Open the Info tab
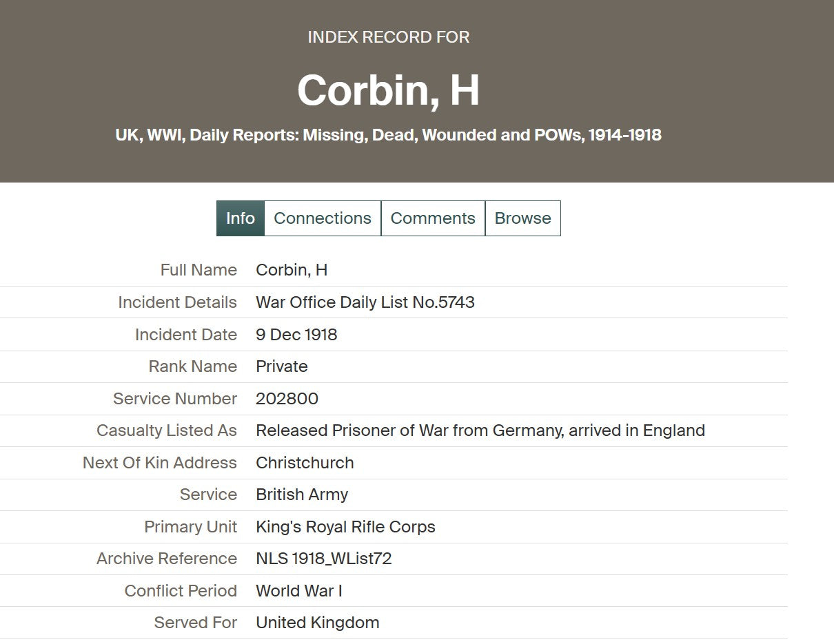Screen dimensions: 834x644 [241, 218]
